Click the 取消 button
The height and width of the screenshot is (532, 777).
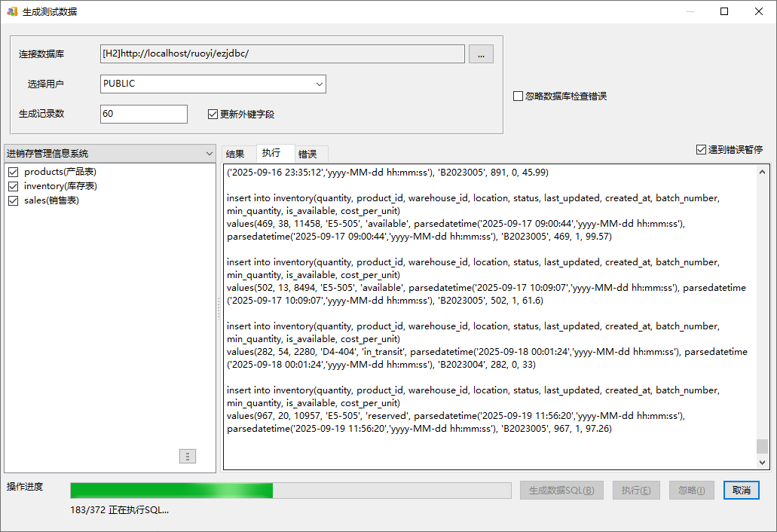click(x=741, y=491)
